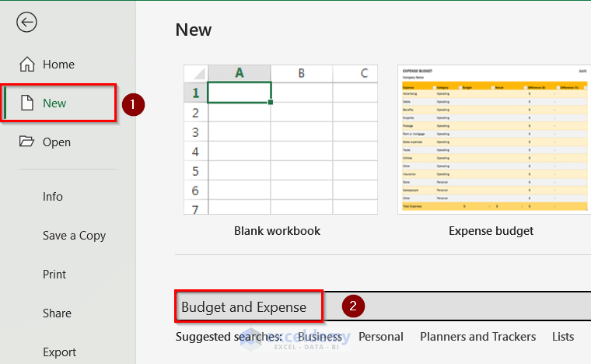The height and width of the screenshot is (364, 591).
Task: Go to the Open section
Action: point(57,142)
